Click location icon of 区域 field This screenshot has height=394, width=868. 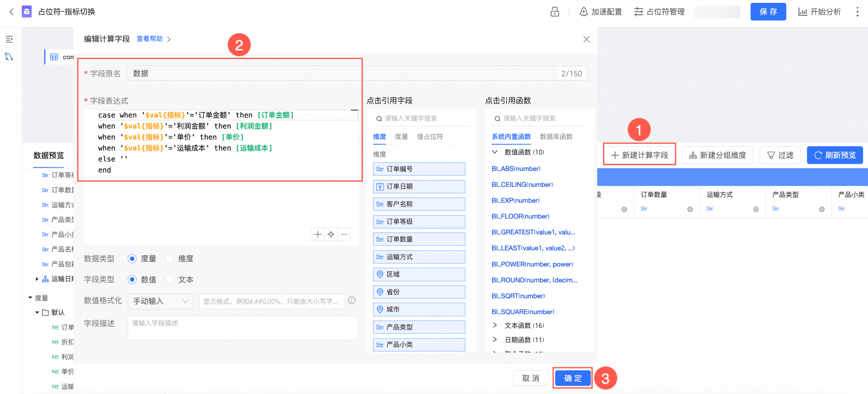tap(380, 274)
